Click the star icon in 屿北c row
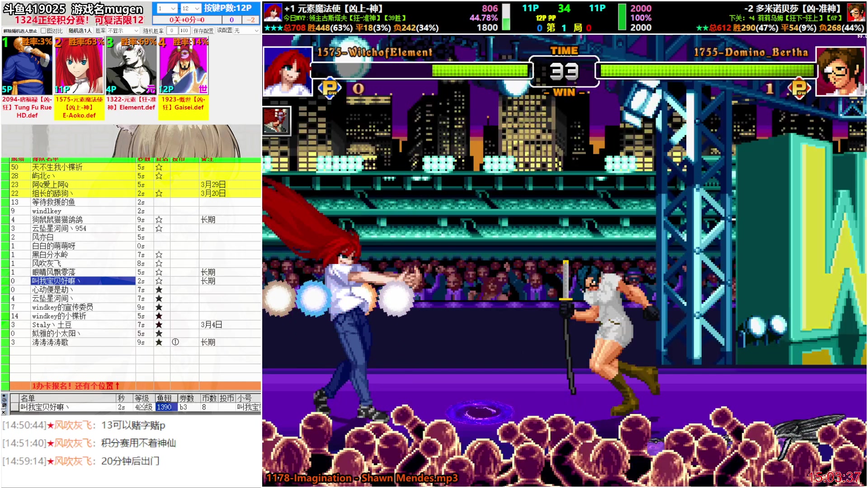The height and width of the screenshot is (488, 868). (159, 176)
